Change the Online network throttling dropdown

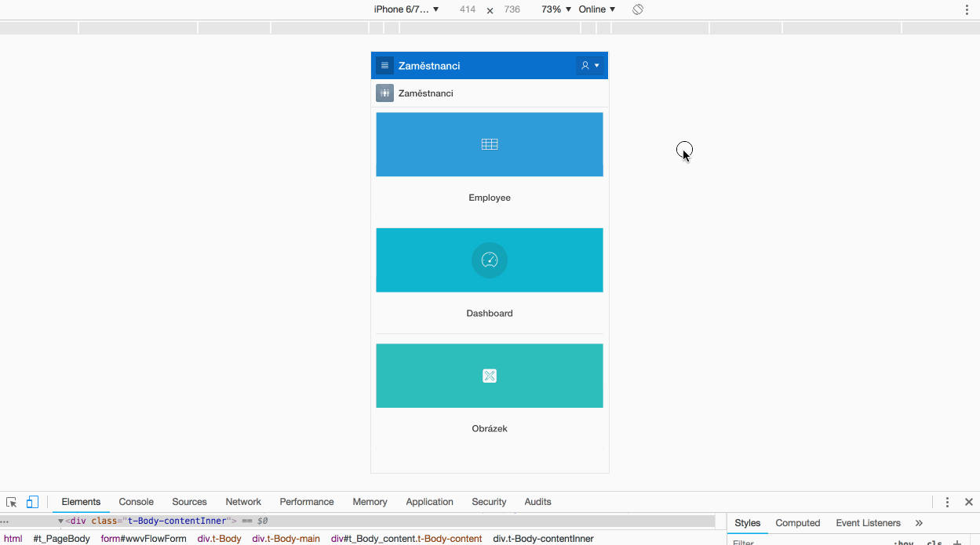click(x=596, y=9)
